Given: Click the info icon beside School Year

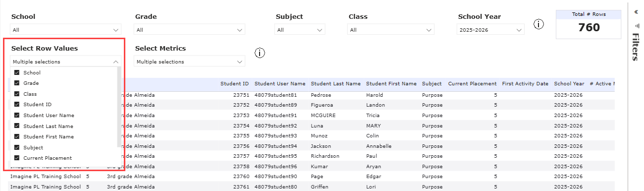Looking at the screenshot, I should 539,24.
